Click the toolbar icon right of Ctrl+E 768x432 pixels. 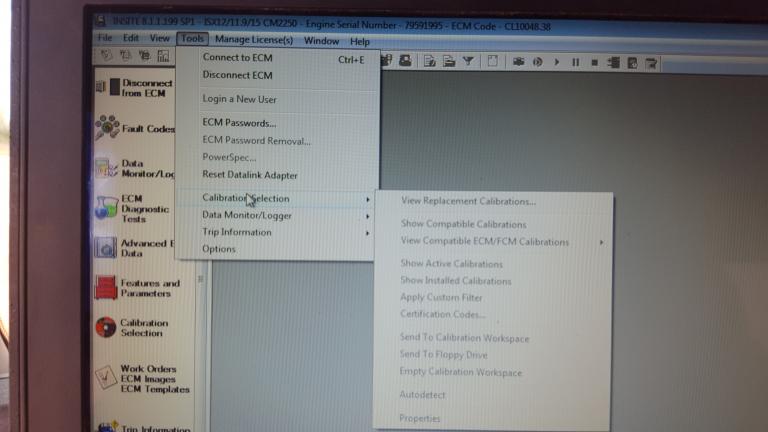tap(386, 60)
